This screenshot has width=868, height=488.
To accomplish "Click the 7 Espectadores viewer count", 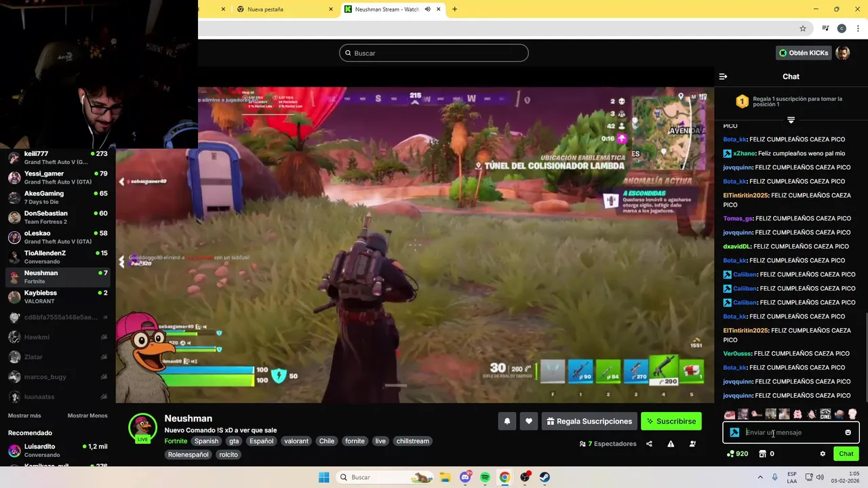I will (x=608, y=444).
